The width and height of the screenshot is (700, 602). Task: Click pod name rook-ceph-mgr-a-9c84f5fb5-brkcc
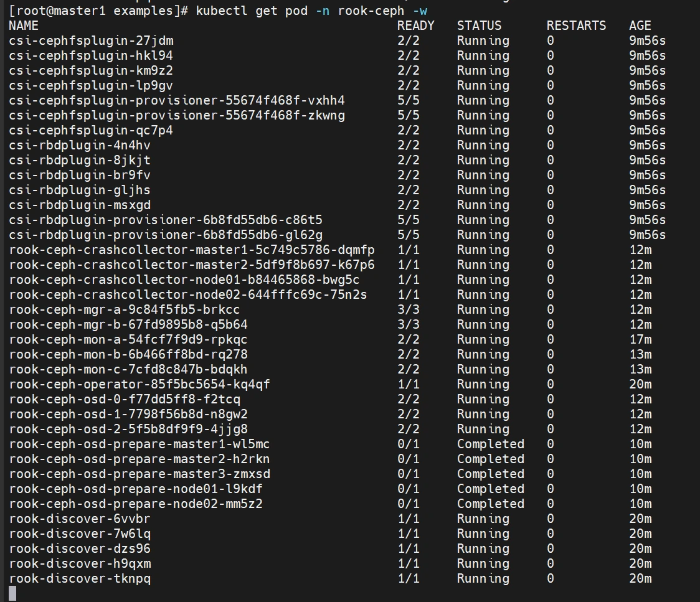[x=125, y=310]
